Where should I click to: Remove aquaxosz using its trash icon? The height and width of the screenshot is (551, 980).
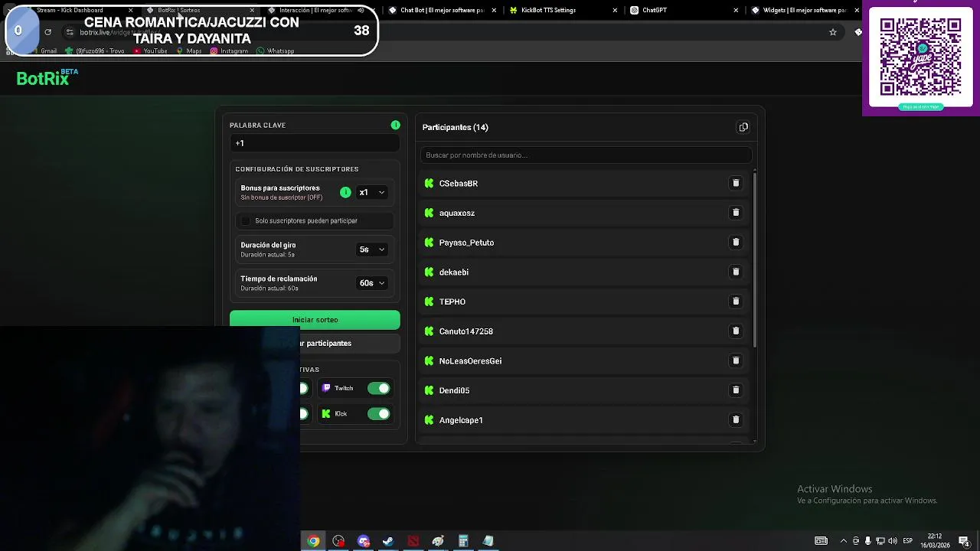[x=736, y=213]
